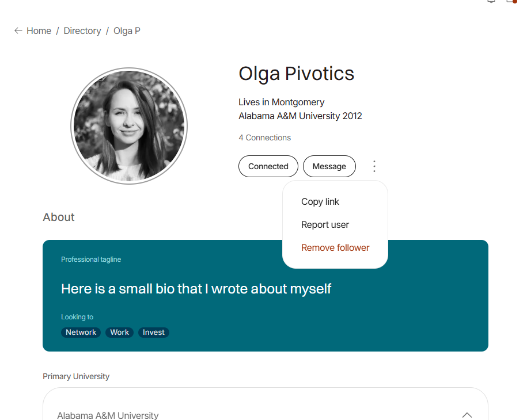Open the messages icon with red badge

coord(511,1)
